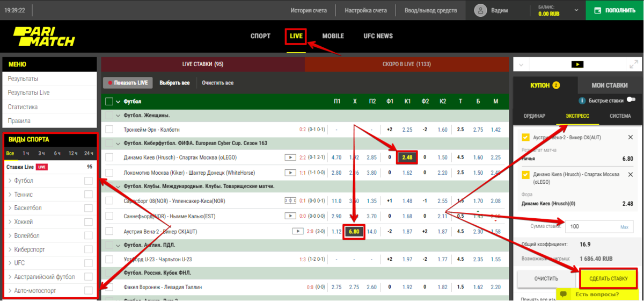The image size is (644, 301).
Task: Play video stream for Саннефьорд - Нымме Калью
Action: tap(290, 216)
